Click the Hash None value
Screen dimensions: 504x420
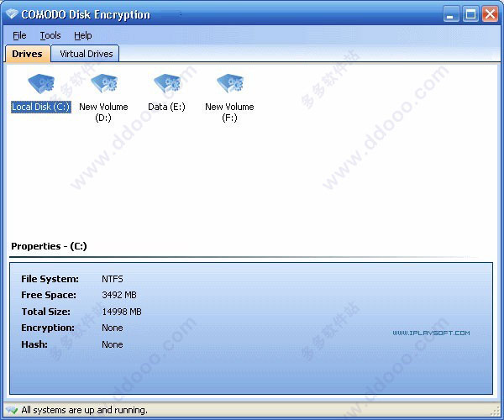click(113, 344)
